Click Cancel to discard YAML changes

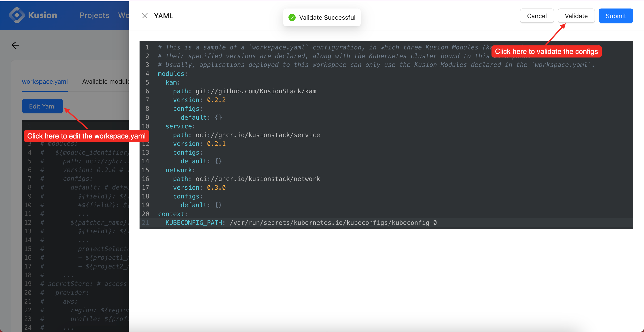click(x=537, y=15)
